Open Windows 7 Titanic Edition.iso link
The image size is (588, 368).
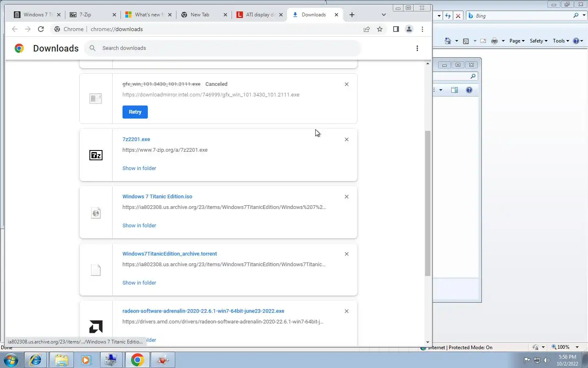157,197
